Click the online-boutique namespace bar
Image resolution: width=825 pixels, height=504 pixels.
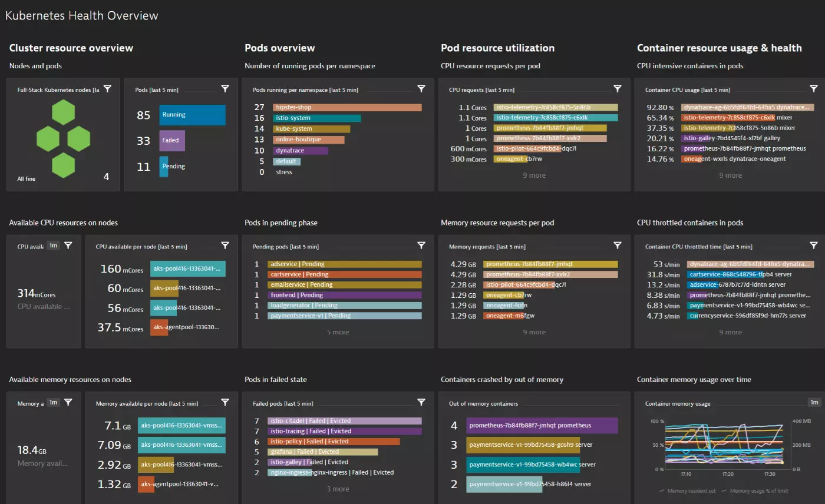pyautogui.click(x=308, y=140)
